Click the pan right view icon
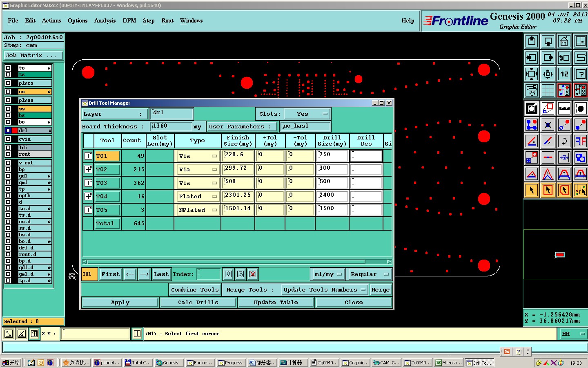The height and width of the screenshot is (368, 588). [x=548, y=58]
